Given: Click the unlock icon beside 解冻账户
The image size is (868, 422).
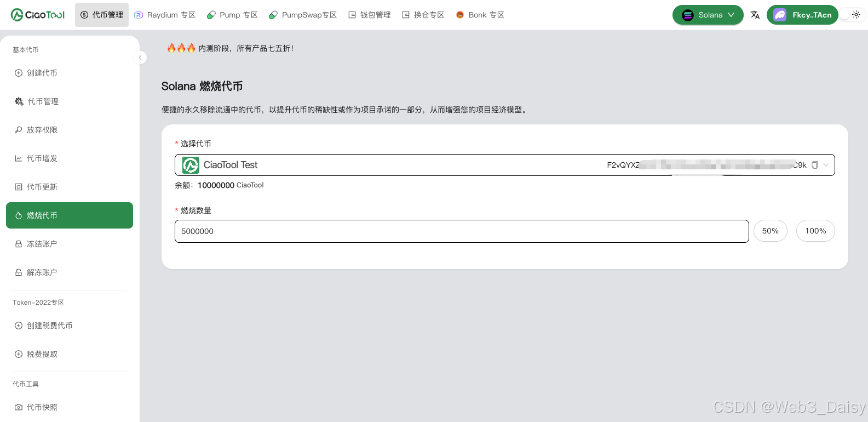Looking at the screenshot, I should 19,272.
